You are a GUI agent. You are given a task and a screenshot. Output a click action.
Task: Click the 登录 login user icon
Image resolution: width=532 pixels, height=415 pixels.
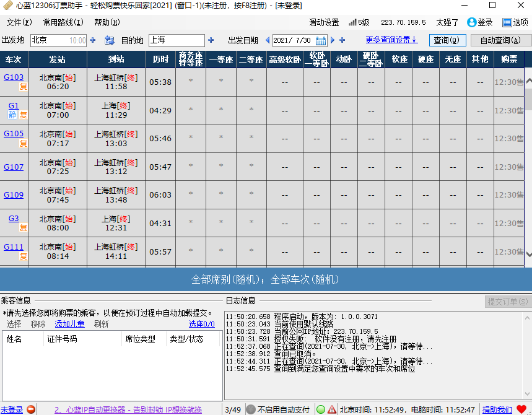click(471, 22)
